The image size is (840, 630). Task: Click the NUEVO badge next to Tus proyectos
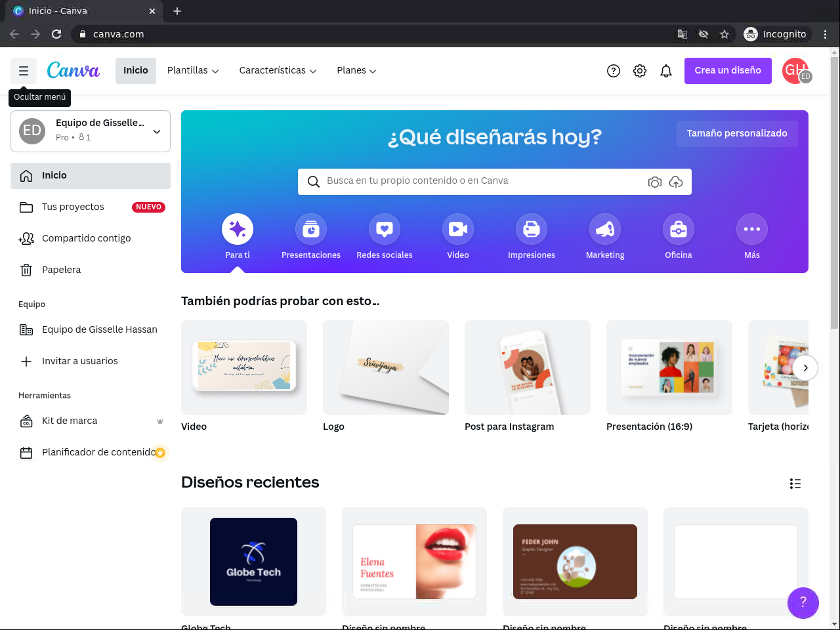pyautogui.click(x=149, y=207)
